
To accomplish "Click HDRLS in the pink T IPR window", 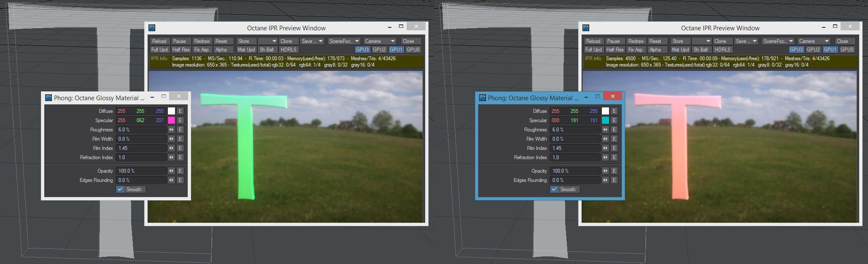I will click(723, 50).
